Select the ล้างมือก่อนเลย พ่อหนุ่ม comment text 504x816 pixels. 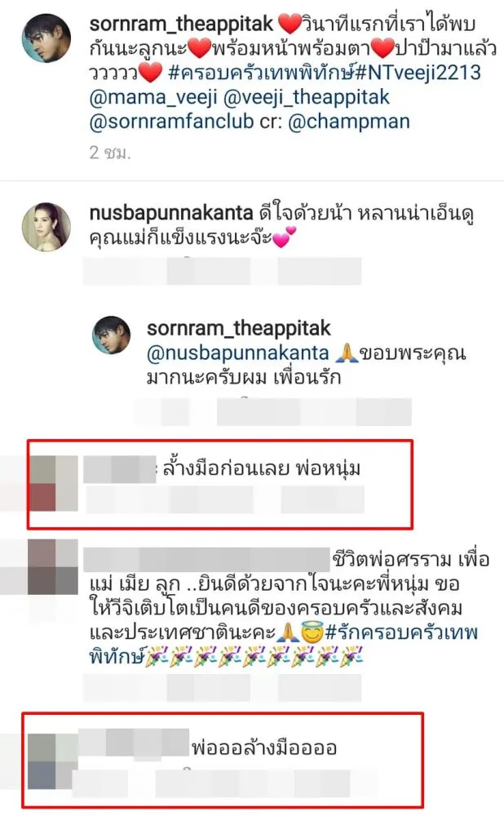pos(262,469)
